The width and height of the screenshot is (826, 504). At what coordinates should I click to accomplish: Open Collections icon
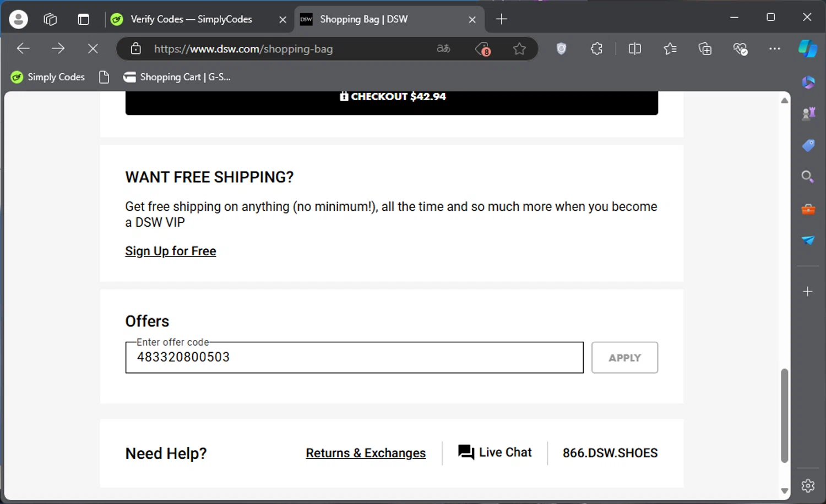click(705, 48)
